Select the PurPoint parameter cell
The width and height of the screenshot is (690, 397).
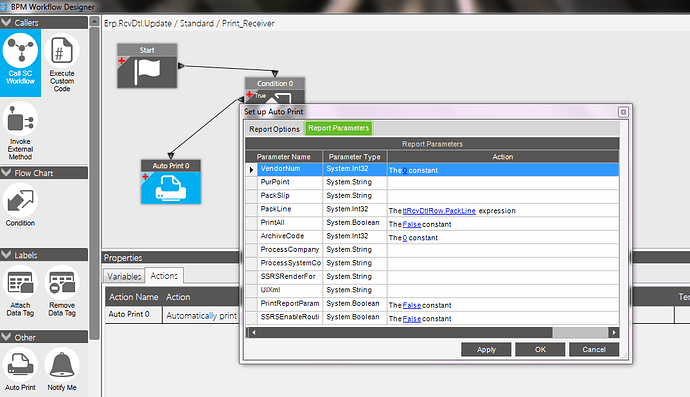[290, 182]
